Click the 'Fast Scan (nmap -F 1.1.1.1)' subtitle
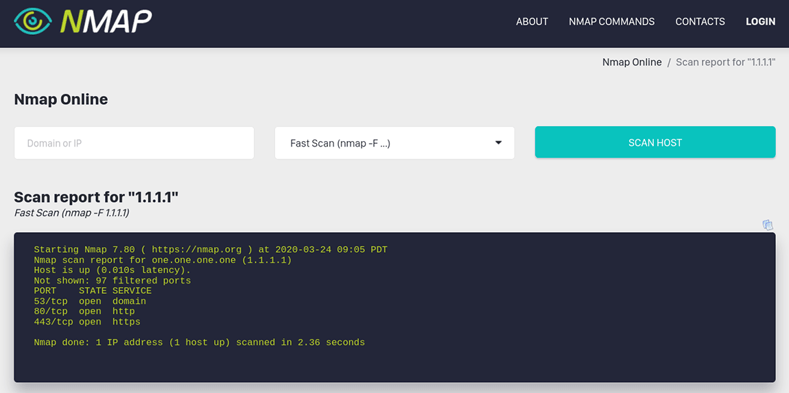Viewport: 789px width, 393px height. pyautogui.click(x=72, y=213)
